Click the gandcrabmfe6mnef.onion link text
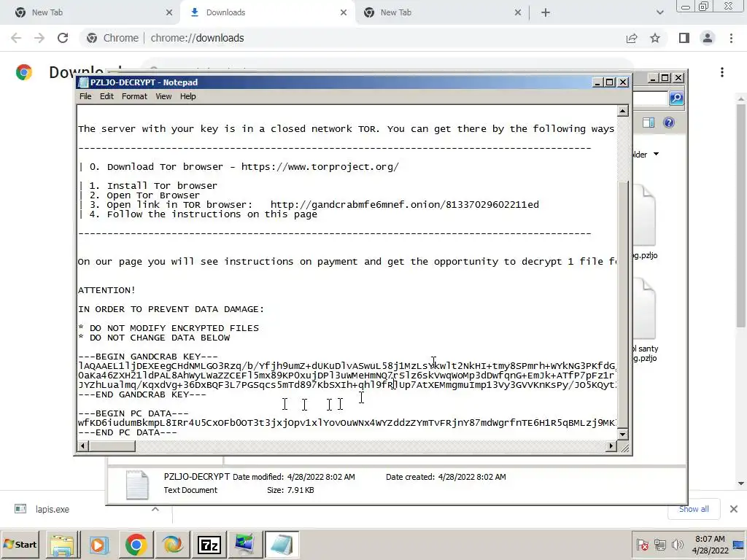The image size is (747, 560). pos(404,205)
